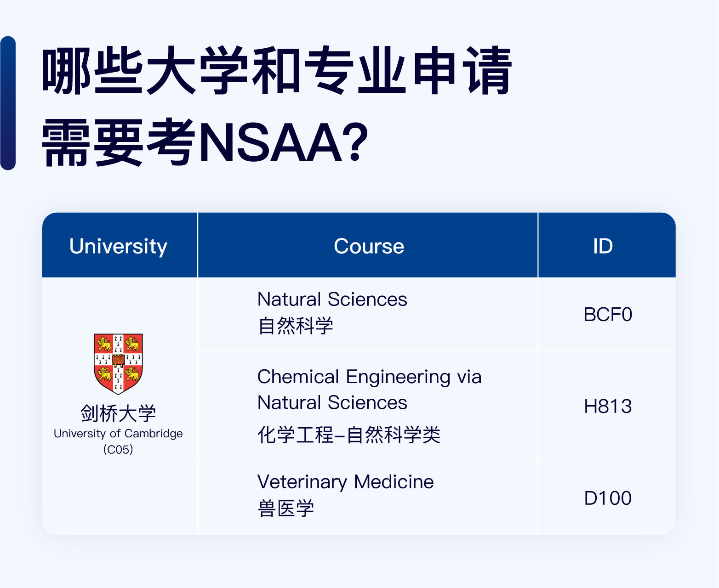Click the 兽医学 Chinese course label
This screenshot has width=719, height=588.
pos(286,509)
